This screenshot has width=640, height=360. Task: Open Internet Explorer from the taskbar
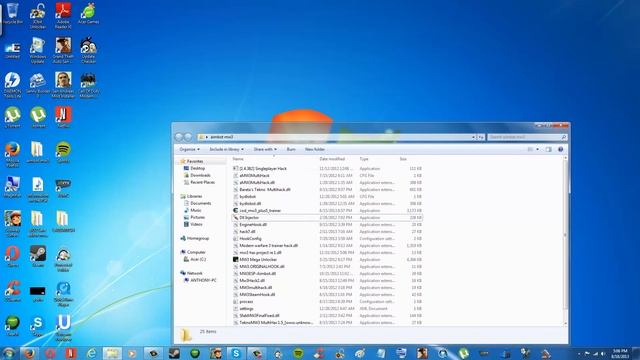[91, 353]
